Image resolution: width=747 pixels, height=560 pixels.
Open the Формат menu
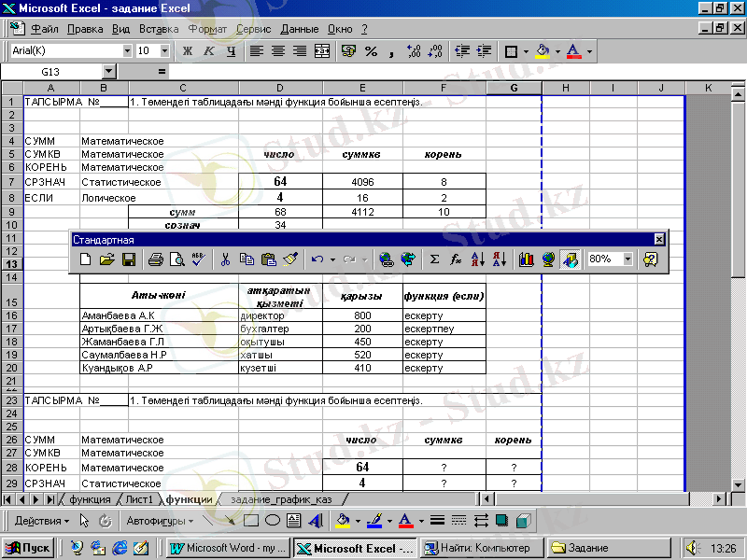tap(207, 29)
